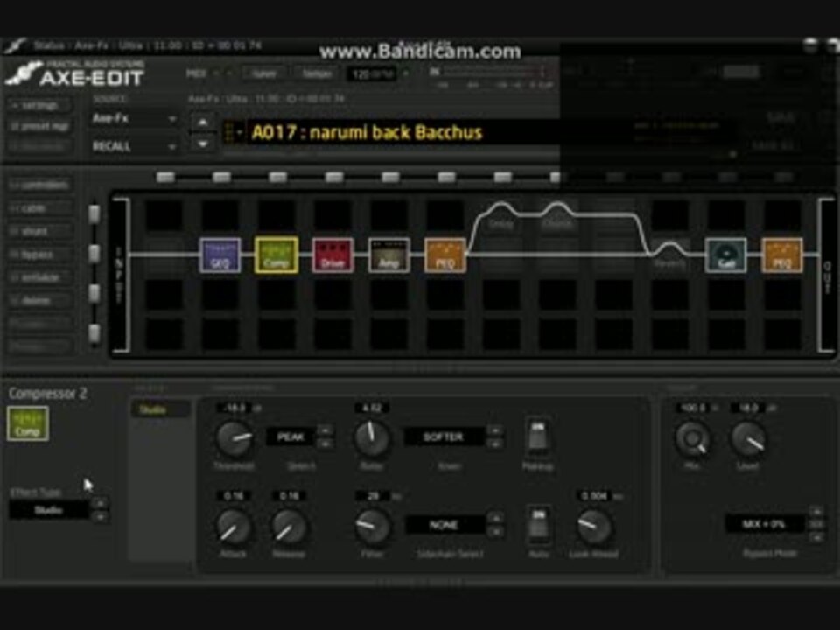Open the RECALL dropdown
Image resolution: width=840 pixels, height=630 pixels.
pos(134,146)
